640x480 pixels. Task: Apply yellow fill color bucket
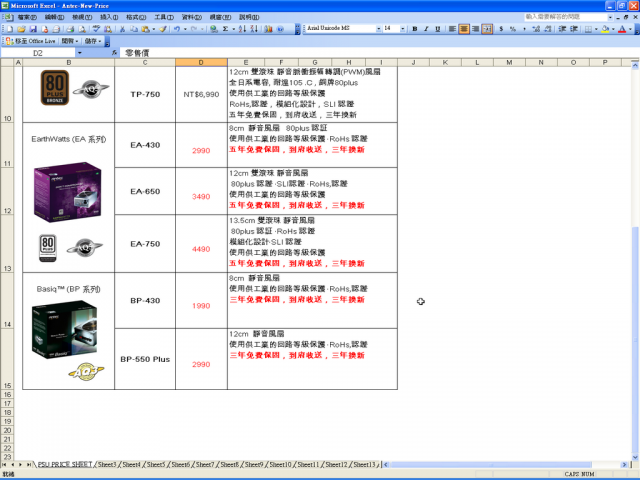click(605, 29)
